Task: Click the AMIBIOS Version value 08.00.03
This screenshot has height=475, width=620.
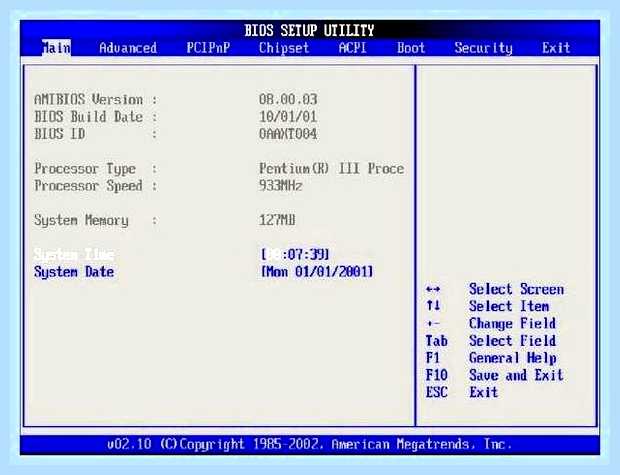Action: pyautogui.click(x=288, y=99)
